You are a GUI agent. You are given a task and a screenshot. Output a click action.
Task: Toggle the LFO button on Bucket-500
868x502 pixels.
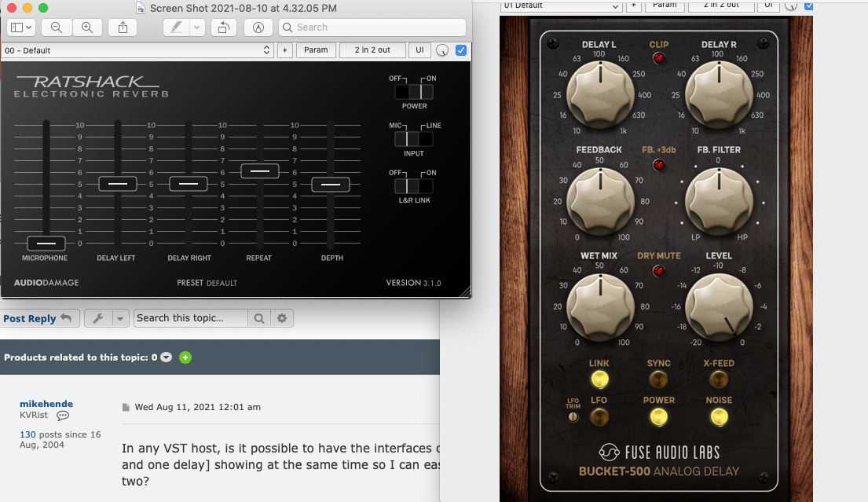click(599, 417)
